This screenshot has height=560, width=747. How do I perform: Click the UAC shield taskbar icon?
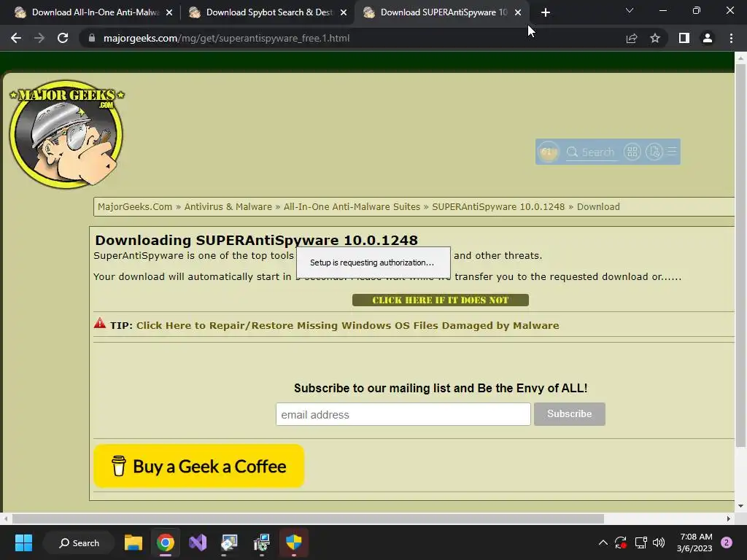[293, 542]
